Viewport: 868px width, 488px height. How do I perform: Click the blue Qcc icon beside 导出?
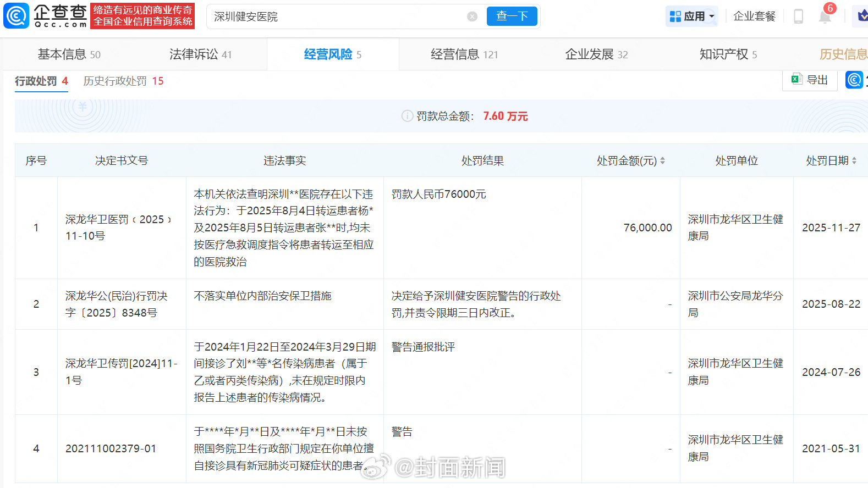click(x=854, y=80)
